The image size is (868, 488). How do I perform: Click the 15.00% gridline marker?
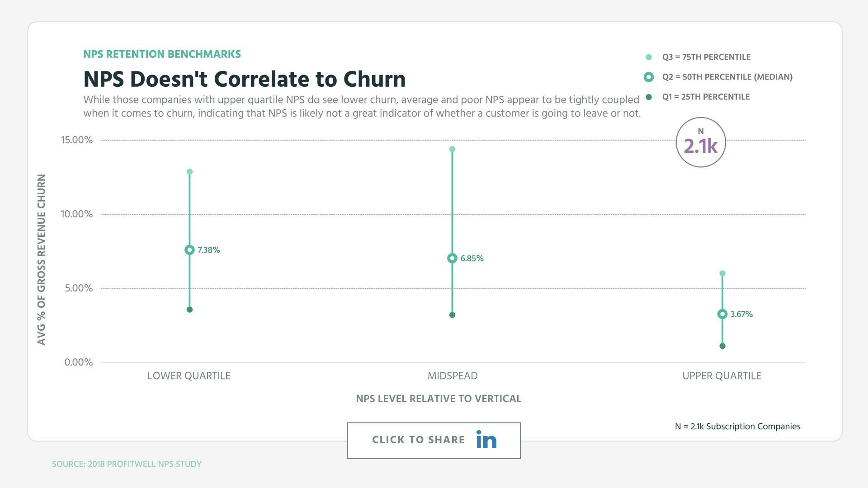click(x=78, y=140)
